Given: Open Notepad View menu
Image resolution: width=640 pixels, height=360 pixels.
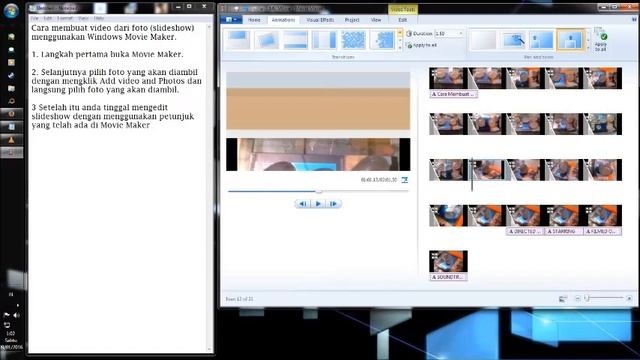Looking at the screenshot, I should click(x=83, y=18).
